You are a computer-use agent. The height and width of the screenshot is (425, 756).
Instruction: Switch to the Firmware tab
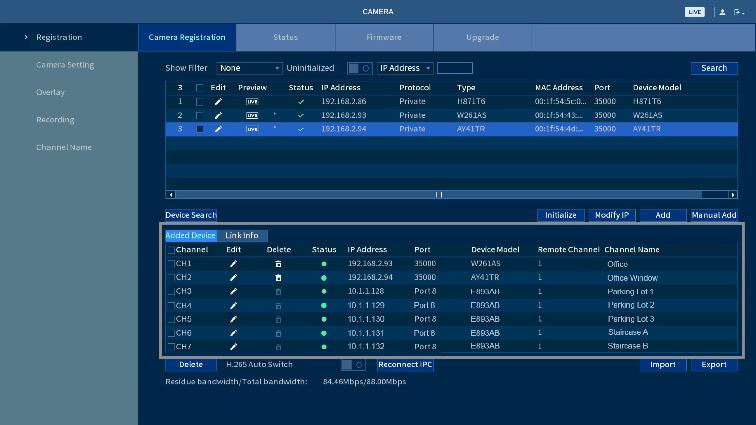(384, 38)
